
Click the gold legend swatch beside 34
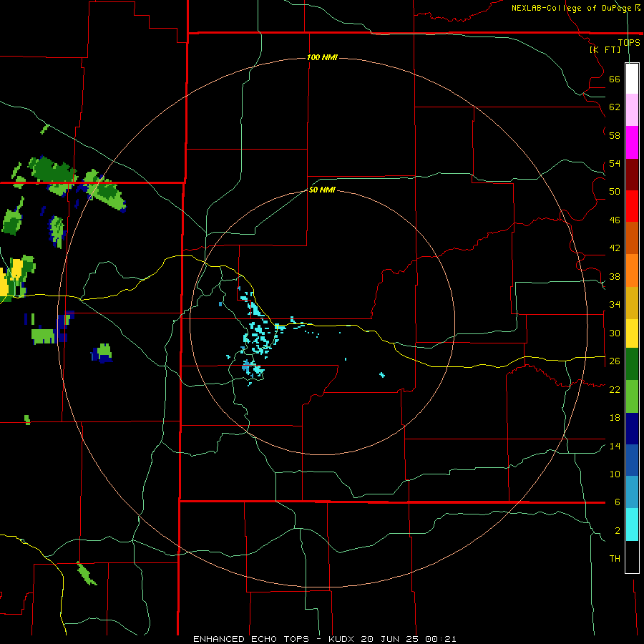coord(632,303)
